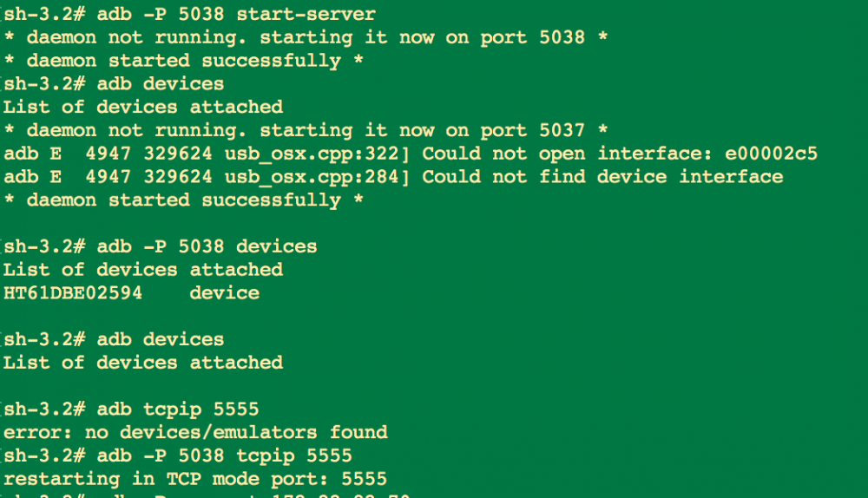
Task: Click the last 'List of devices attached' line
Action: pyautogui.click(x=143, y=363)
